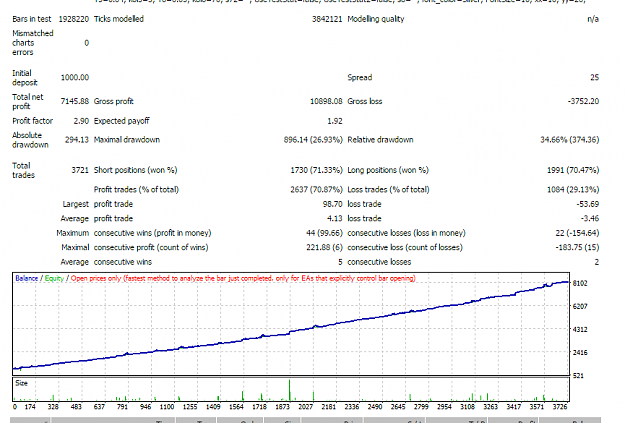Click the 521 y-axis label
The width and height of the screenshot is (625, 423).
tap(578, 376)
